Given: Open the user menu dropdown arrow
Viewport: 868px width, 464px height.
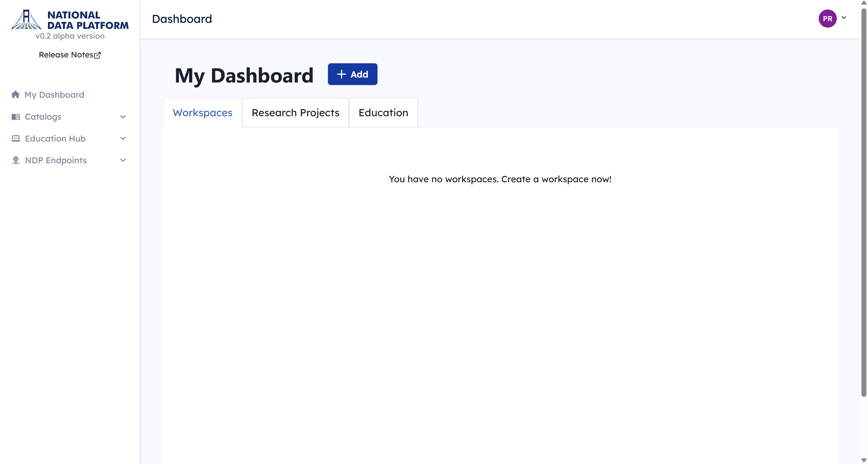Looking at the screenshot, I should click(x=844, y=17).
